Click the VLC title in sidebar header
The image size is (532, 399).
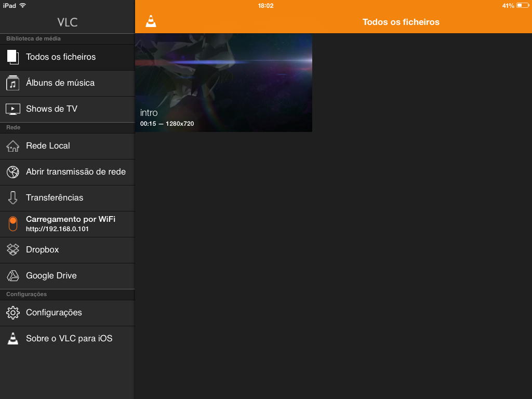click(68, 22)
